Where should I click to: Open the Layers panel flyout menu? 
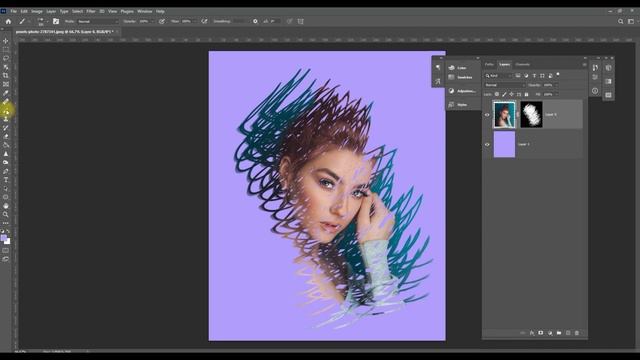coord(584,64)
